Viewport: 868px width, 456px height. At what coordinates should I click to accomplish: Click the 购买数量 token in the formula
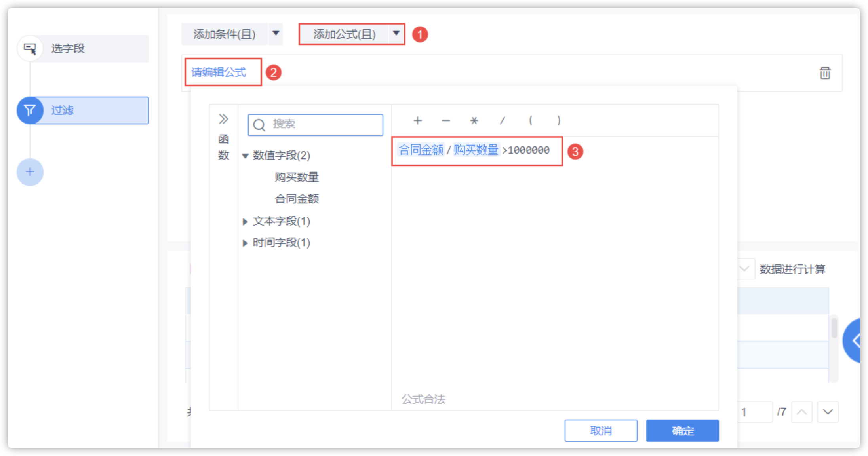point(476,150)
